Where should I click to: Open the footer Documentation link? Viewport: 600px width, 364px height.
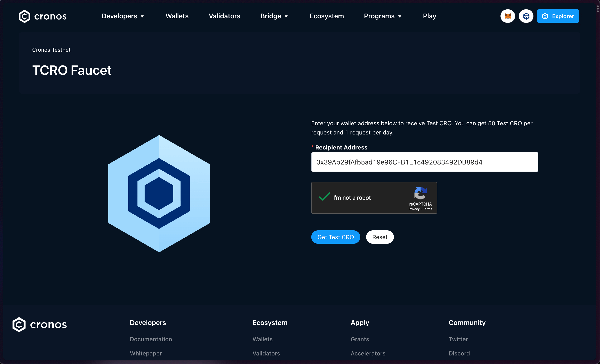[x=151, y=339]
